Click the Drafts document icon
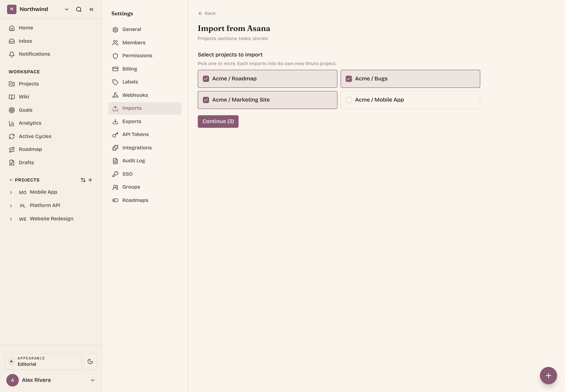The height and width of the screenshot is (392, 565). click(12, 163)
